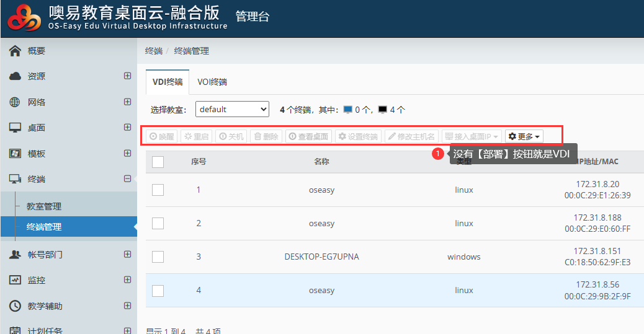Sort by the 名称 column header

[x=321, y=162]
